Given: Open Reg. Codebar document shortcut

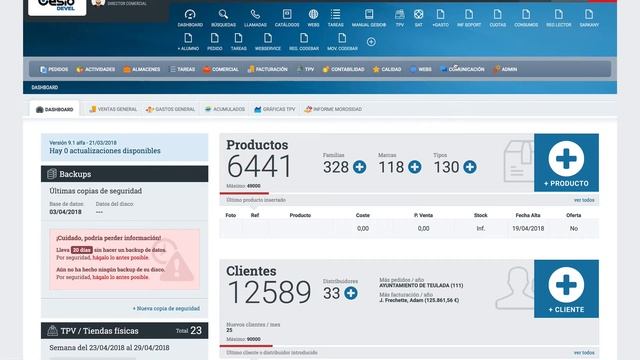Looking at the screenshot, I should 304,42.
